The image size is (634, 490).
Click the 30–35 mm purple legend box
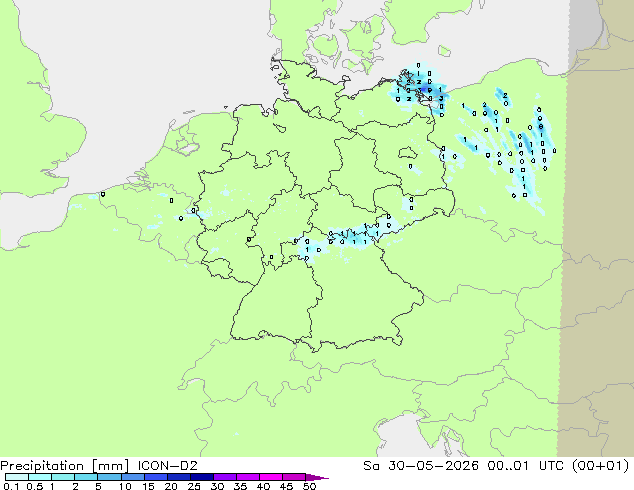224,477
